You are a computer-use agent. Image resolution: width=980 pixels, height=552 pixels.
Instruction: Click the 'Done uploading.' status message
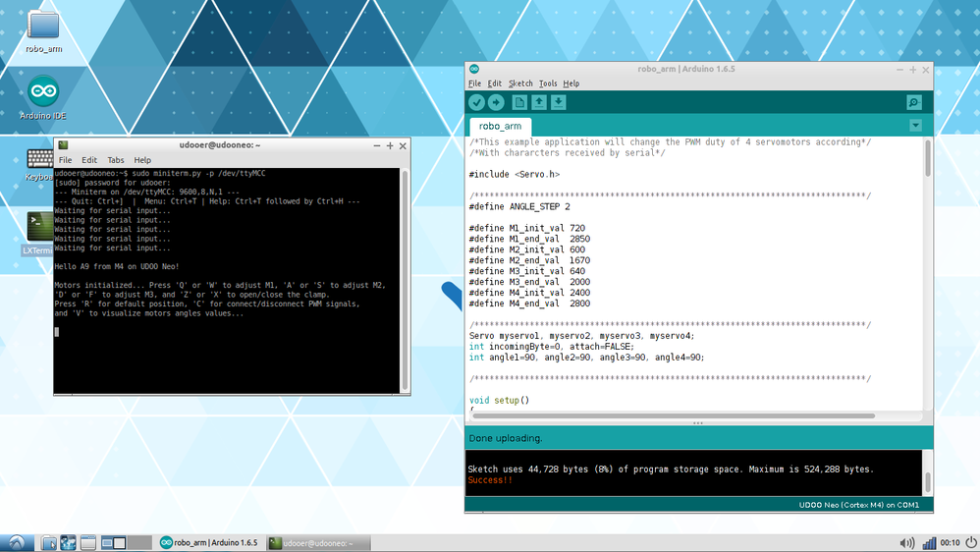click(506, 438)
